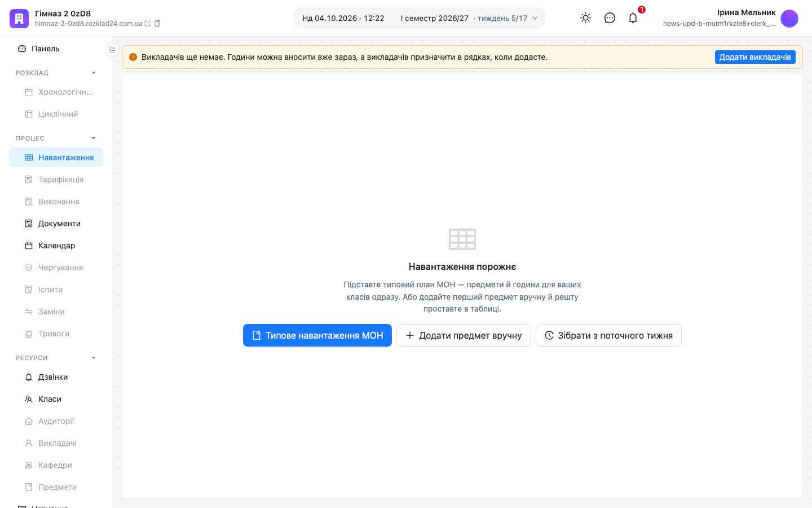Open Циклічний schedule view
The height and width of the screenshot is (508, 812).
click(x=56, y=114)
